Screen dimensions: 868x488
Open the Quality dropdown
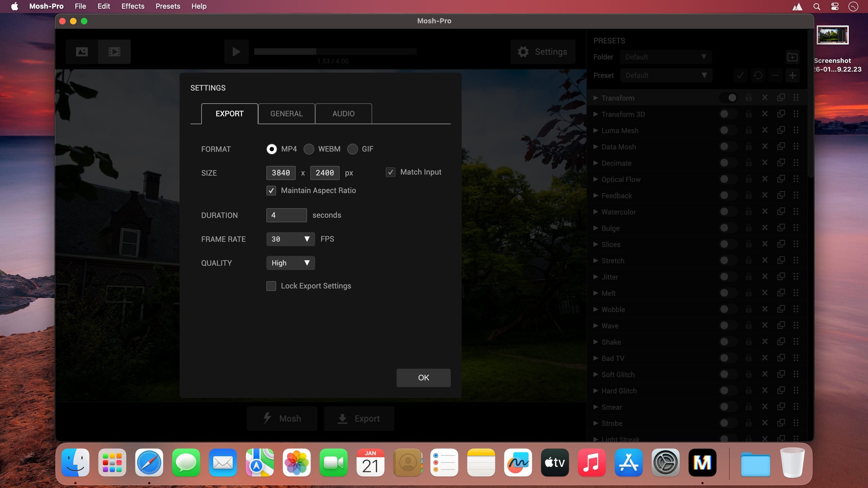point(290,263)
